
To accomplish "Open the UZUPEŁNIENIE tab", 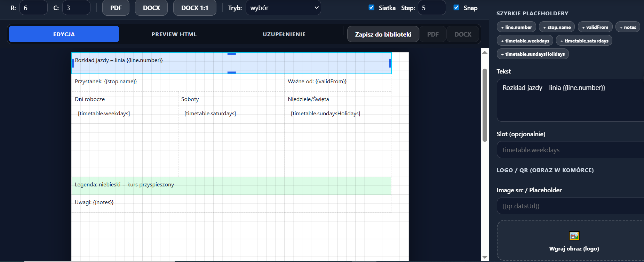I will coord(284,34).
